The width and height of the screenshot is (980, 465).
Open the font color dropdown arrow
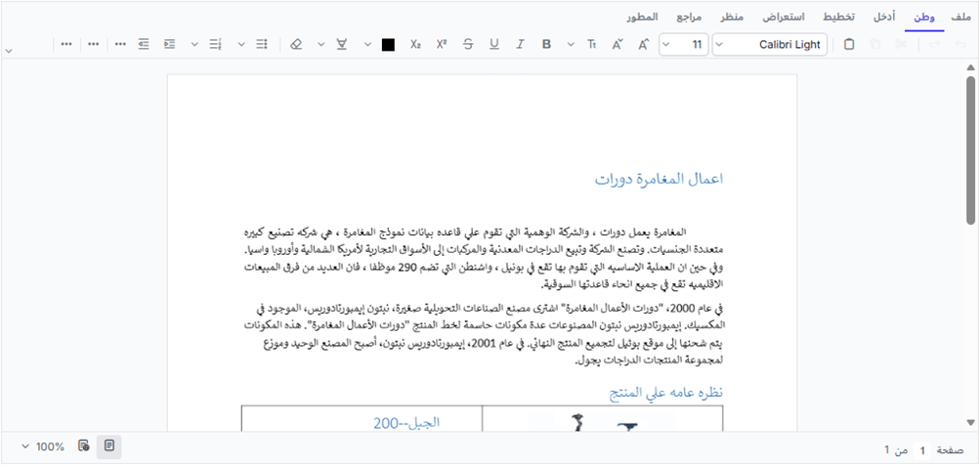[x=367, y=44]
